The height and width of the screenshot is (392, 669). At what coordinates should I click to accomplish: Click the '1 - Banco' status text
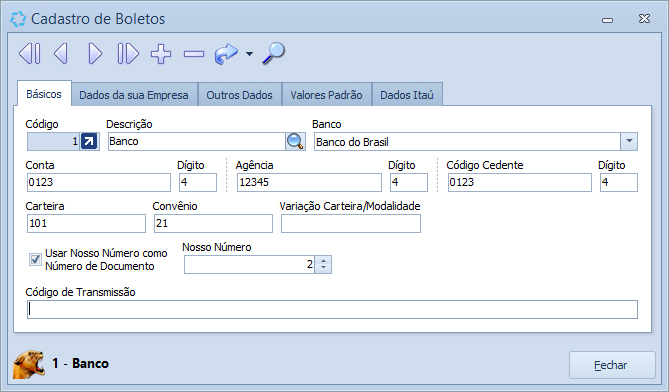pyautogui.click(x=81, y=363)
